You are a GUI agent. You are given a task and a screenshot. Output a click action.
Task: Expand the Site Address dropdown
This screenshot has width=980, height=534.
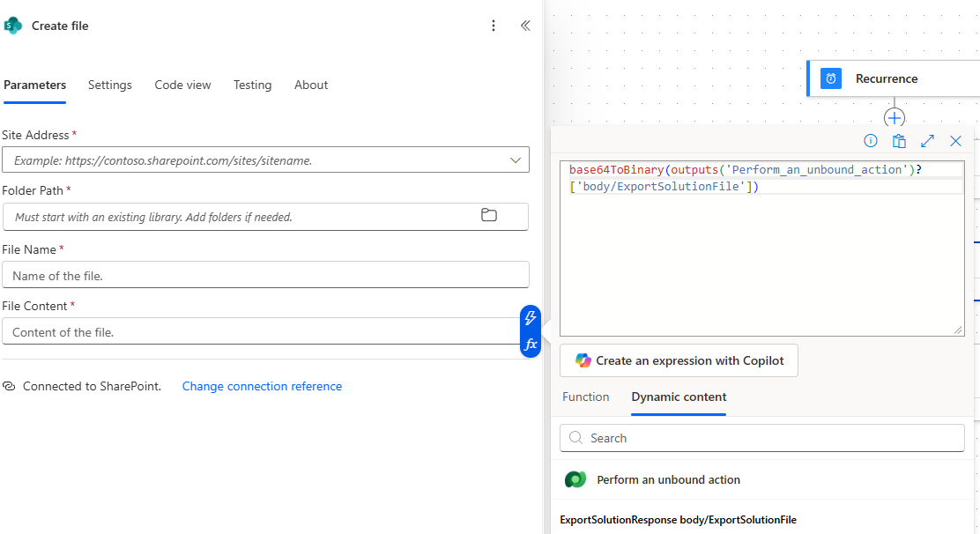pyautogui.click(x=515, y=160)
